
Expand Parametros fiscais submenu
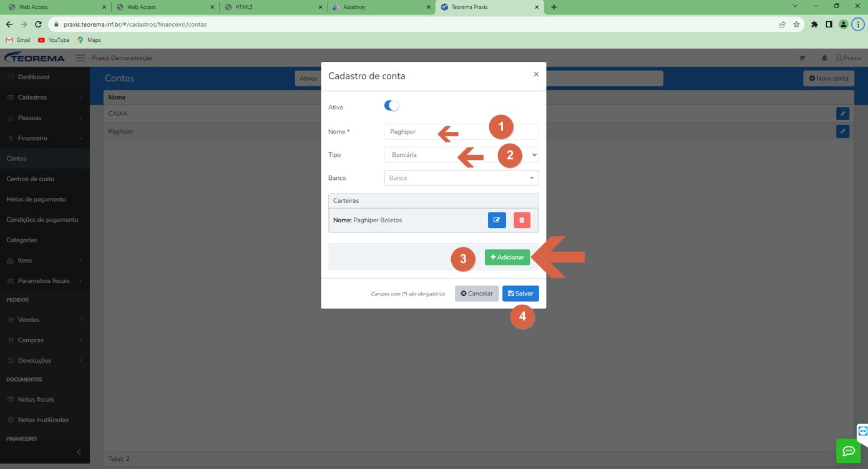pyautogui.click(x=45, y=281)
